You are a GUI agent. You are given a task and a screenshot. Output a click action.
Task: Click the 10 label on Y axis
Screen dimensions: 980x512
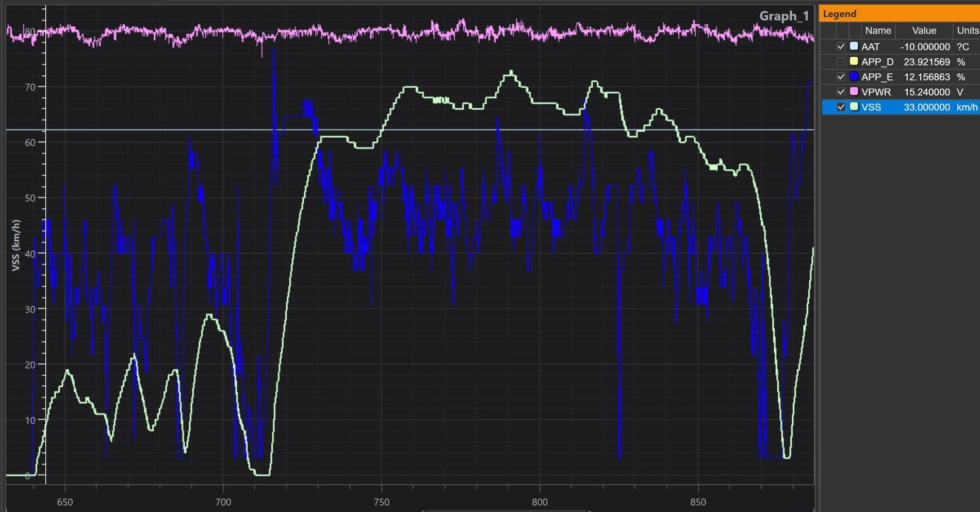tap(30, 420)
